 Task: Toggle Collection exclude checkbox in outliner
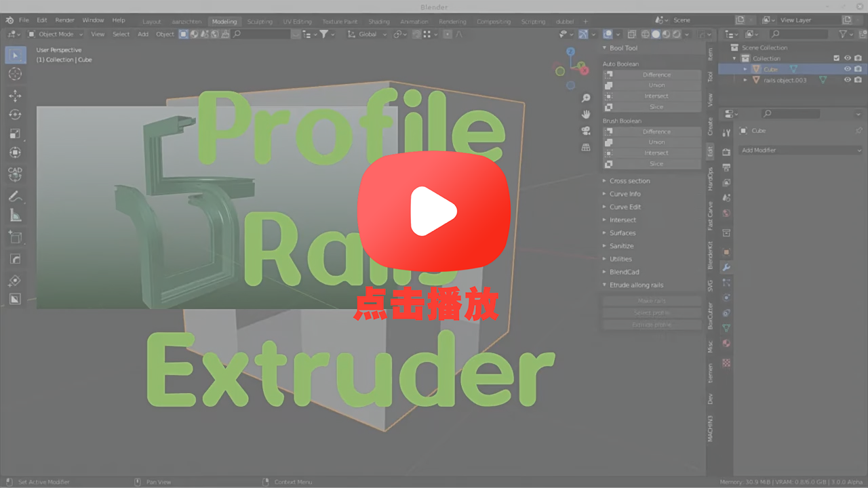click(836, 58)
